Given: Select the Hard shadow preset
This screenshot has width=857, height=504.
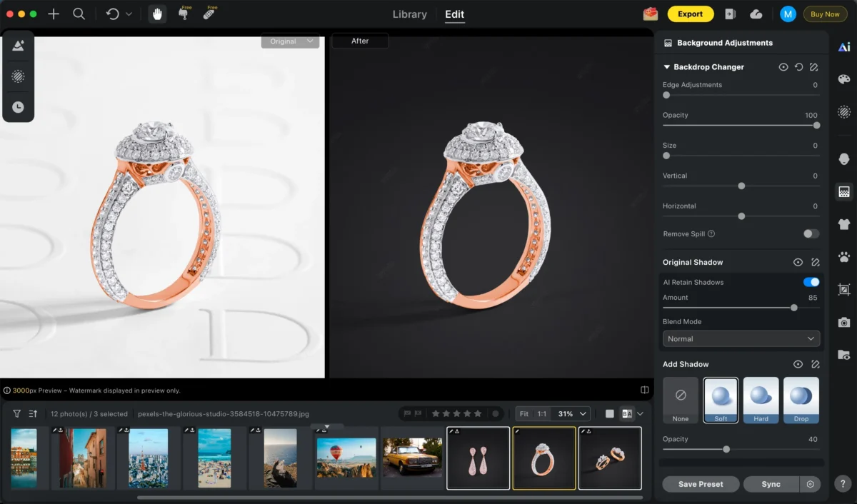Looking at the screenshot, I should click(761, 400).
